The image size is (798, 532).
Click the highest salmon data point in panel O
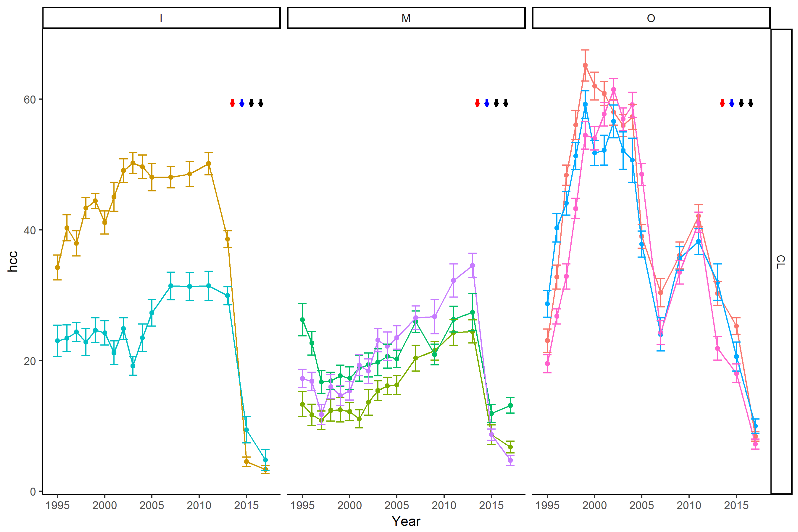click(585, 65)
